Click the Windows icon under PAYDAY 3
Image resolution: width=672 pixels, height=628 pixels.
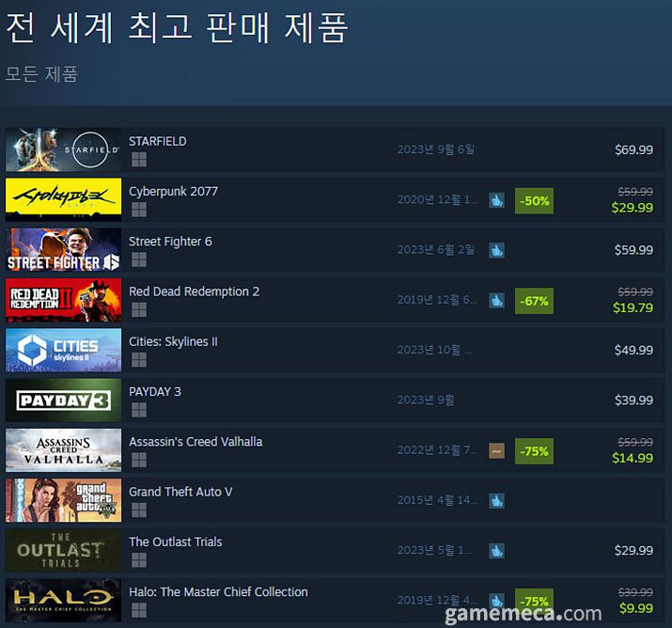139,410
